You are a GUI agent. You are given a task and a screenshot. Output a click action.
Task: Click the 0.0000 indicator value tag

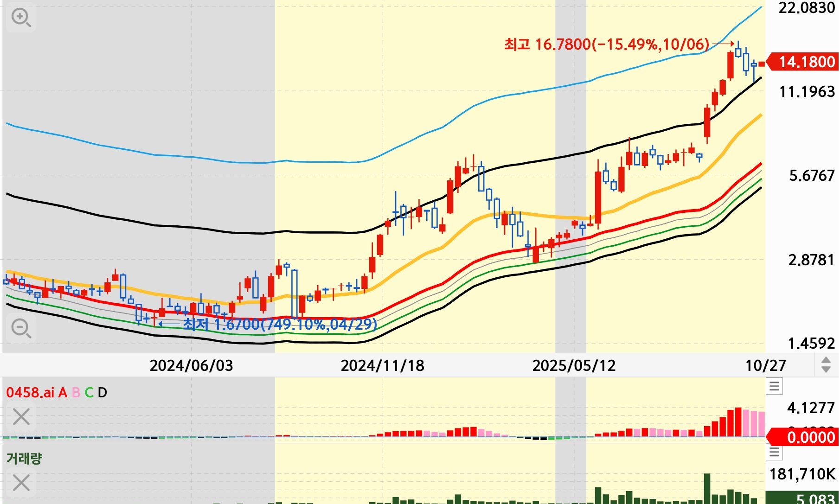[803, 437]
